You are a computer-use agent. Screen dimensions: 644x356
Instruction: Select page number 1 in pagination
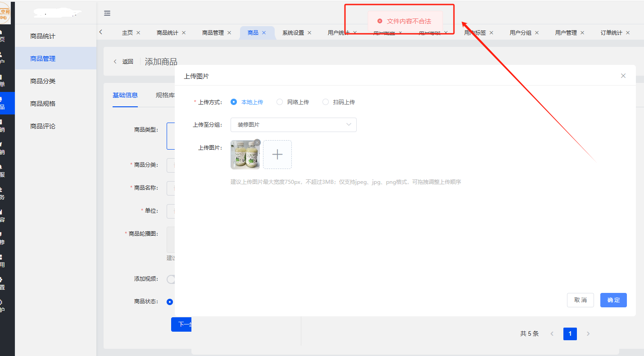tap(570, 334)
